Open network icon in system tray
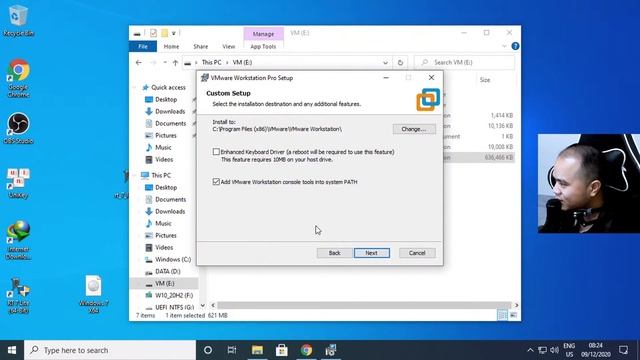640x360 pixels. tap(542, 350)
